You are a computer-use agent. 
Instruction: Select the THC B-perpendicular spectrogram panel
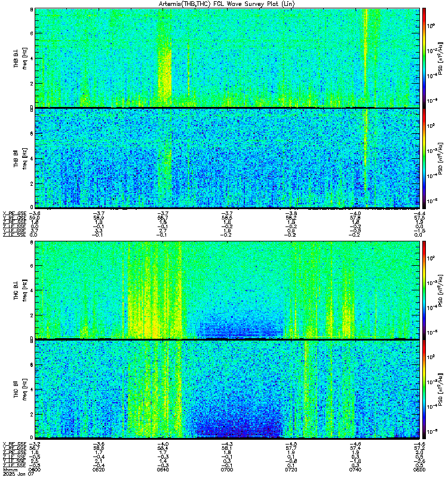point(227,290)
